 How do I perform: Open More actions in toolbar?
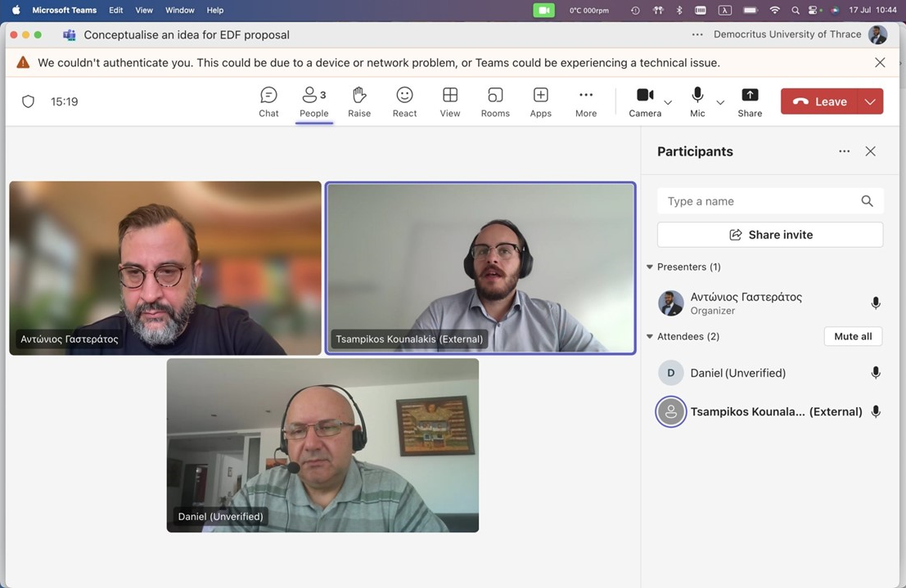tap(586, 102)
